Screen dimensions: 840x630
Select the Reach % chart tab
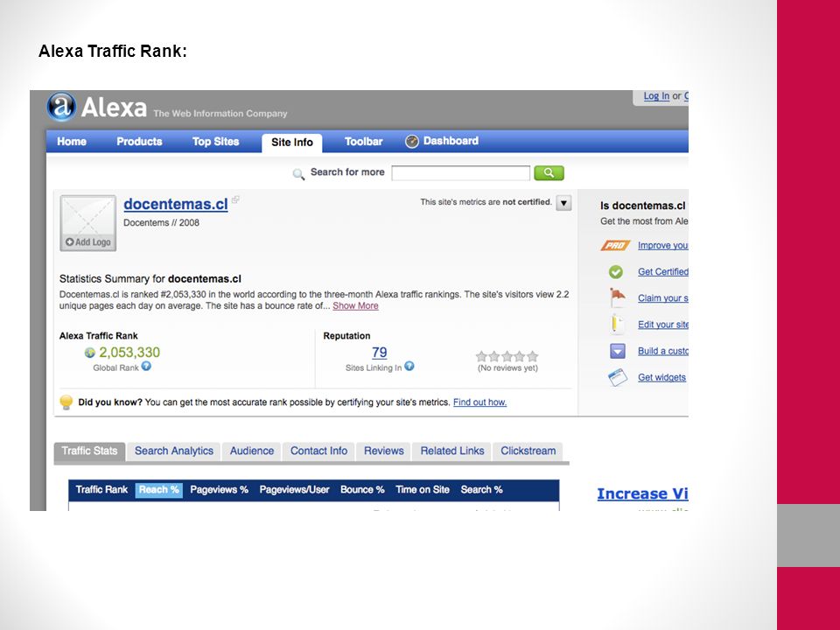tap(158, 490)
